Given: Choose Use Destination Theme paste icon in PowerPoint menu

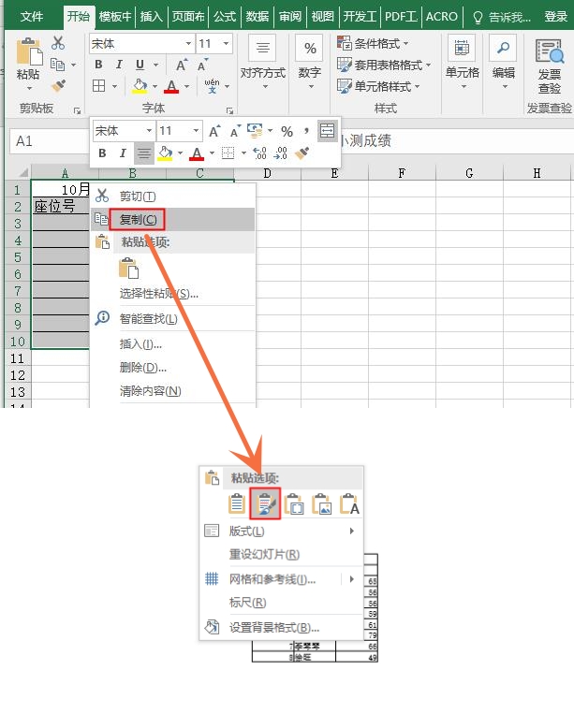Looking at the screenshot, I should point(237,503).
